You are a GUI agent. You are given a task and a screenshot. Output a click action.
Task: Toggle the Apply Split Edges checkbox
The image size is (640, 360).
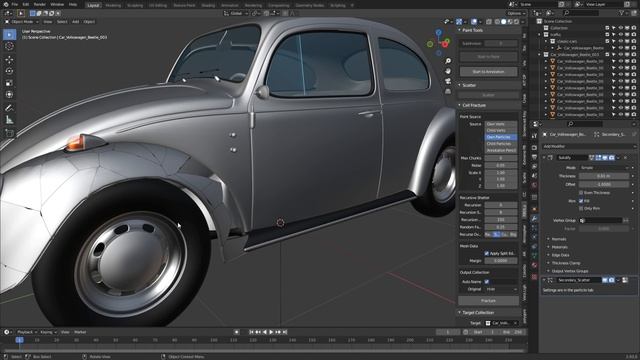[487, 253]
